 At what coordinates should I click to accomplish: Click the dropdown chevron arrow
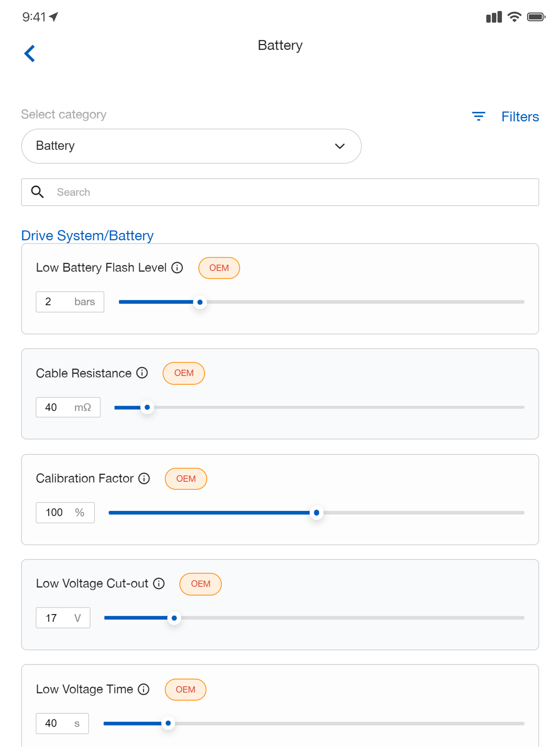[x=339, y=146]
